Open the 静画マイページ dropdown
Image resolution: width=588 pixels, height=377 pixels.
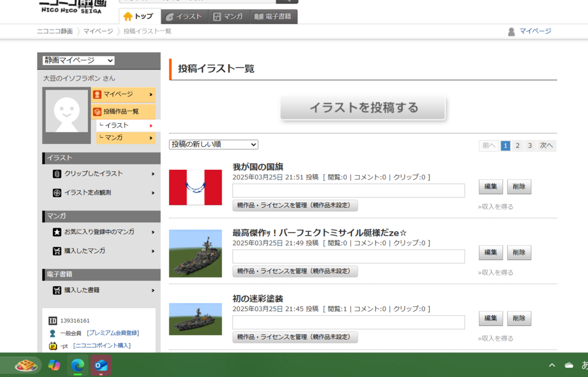coord(79,60)
